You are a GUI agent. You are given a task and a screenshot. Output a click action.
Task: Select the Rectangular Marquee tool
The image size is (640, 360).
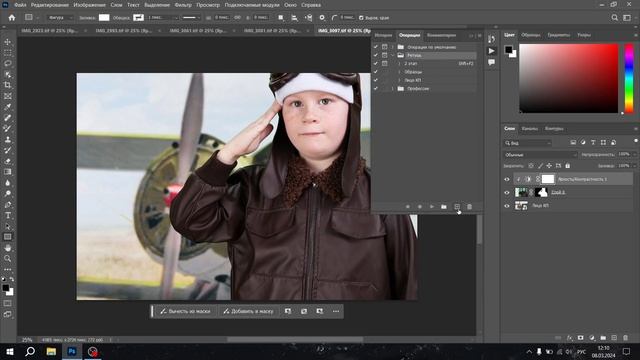(x=8, y=53)
